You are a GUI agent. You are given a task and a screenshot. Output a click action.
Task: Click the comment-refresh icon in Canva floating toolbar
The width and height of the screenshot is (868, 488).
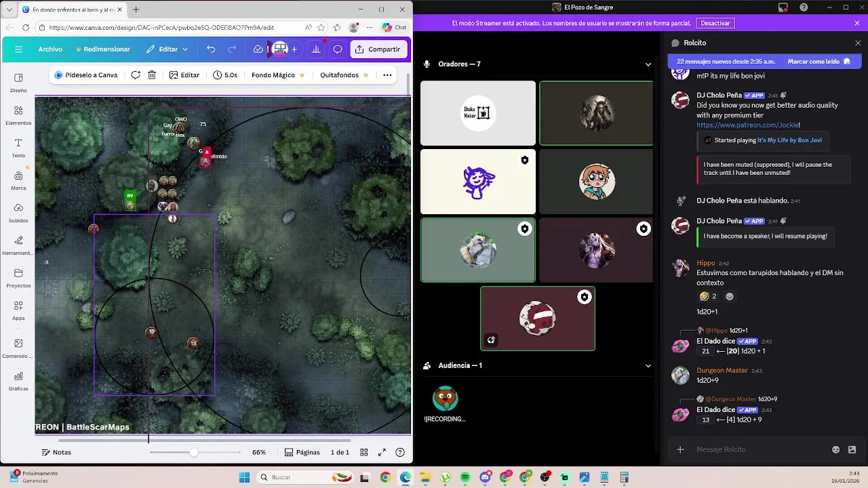[x=136, y=75]
